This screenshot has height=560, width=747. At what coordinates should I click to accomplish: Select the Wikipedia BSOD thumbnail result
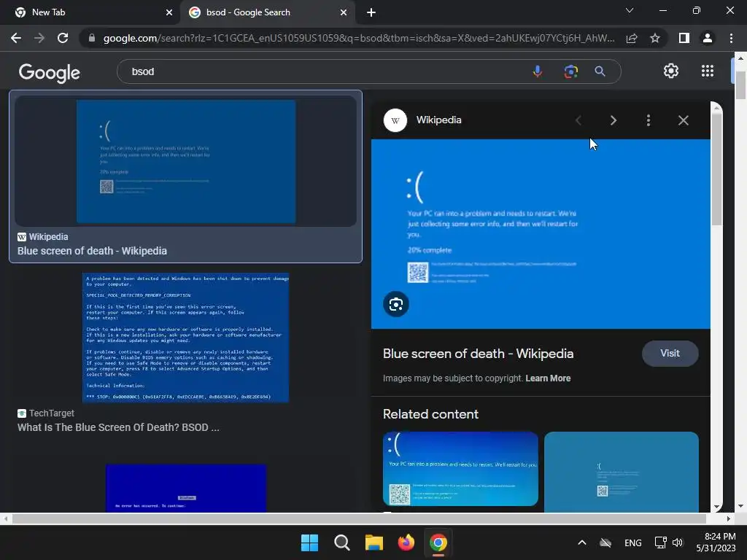click(x=186, y=161)
